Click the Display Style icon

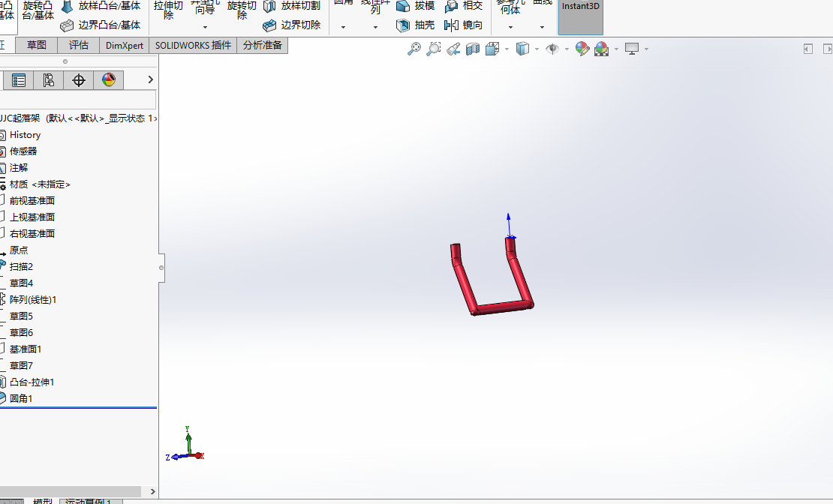pyautogui.click(x=523, y=49)
